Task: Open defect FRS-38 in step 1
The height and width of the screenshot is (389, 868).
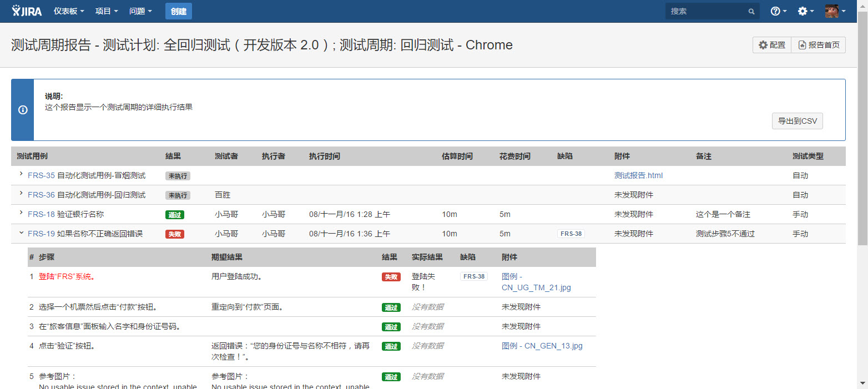Action: [x=473, y=276]
